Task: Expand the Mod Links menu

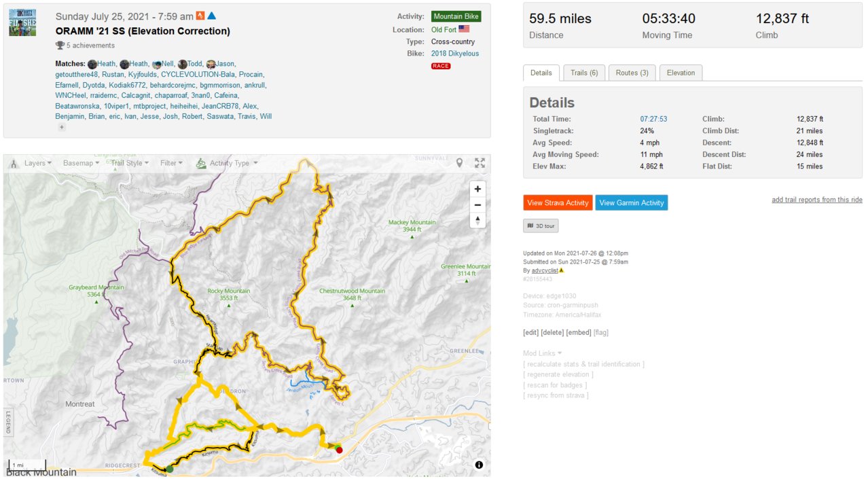Action: [x=543, y=353]
